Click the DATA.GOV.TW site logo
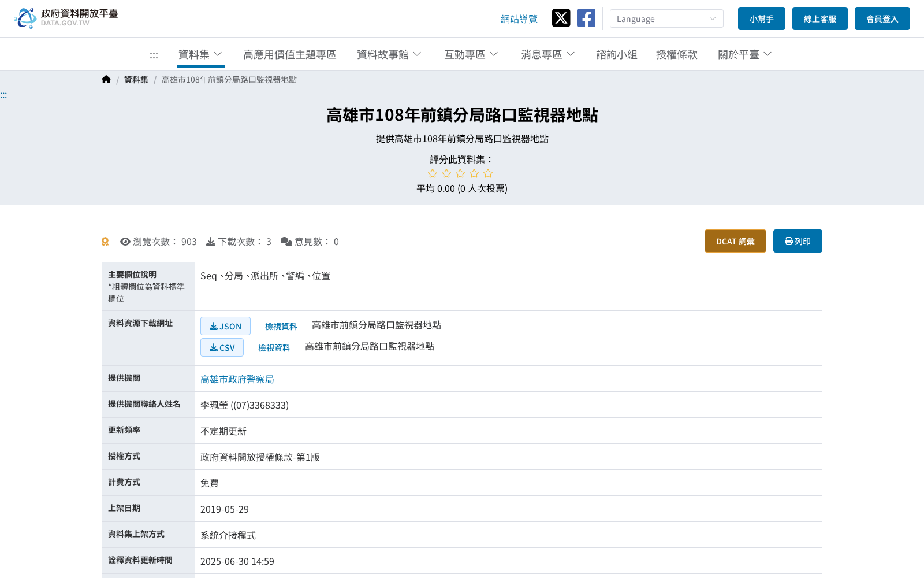The image size is (924, 578). coord(66,18)
